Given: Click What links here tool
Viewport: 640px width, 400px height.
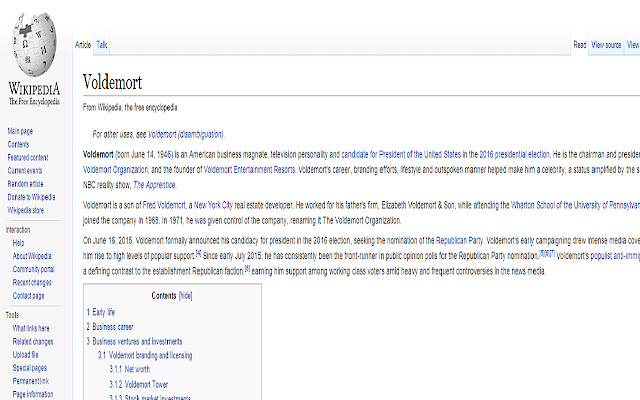Looking at the screenshot, I should [31, 328].
